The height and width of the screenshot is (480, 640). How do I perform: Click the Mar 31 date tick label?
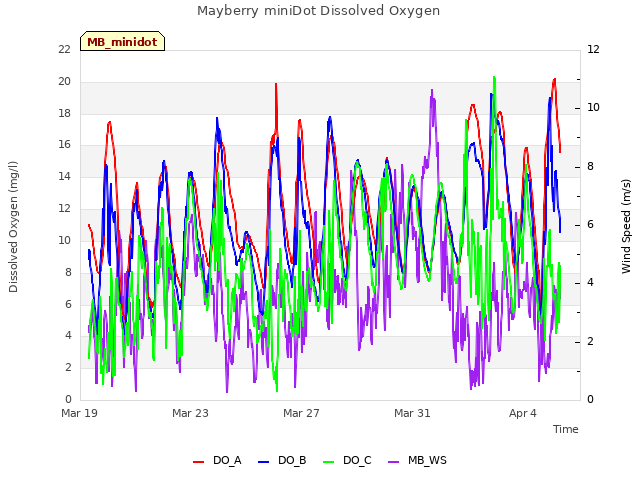click(412, 413)
